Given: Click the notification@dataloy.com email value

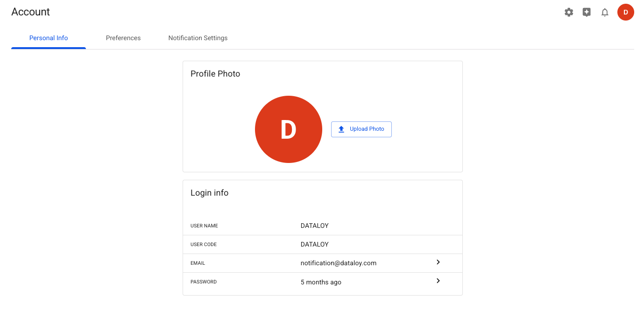Looking at the screenshot, I should pos(339,263).
